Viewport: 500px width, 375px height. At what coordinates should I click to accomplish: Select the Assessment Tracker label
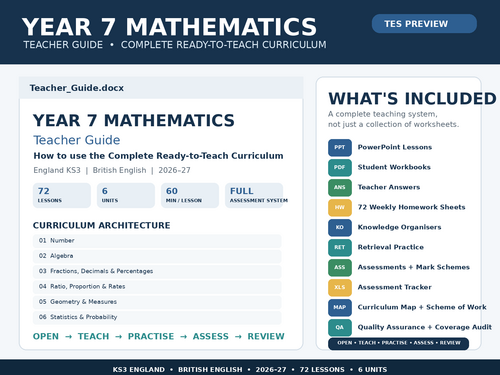[x=395, y=287]
